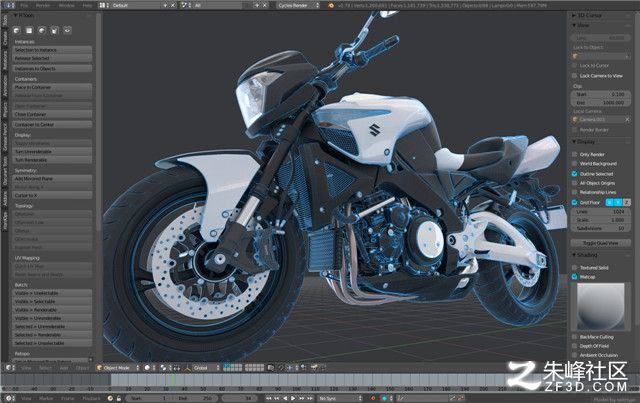Enable Relationship Lines checkbox
This screenshot has width=640, height=403.
click(574, 192)
